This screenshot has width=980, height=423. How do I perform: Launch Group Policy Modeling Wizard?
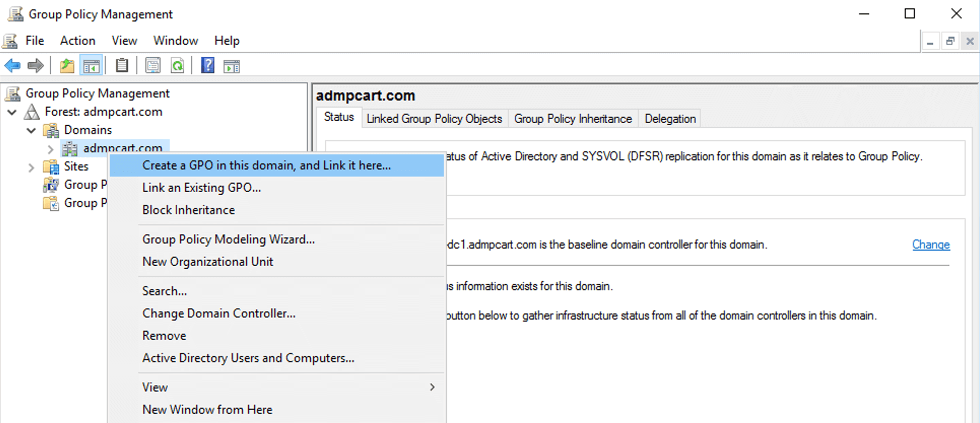pos(277,239)
